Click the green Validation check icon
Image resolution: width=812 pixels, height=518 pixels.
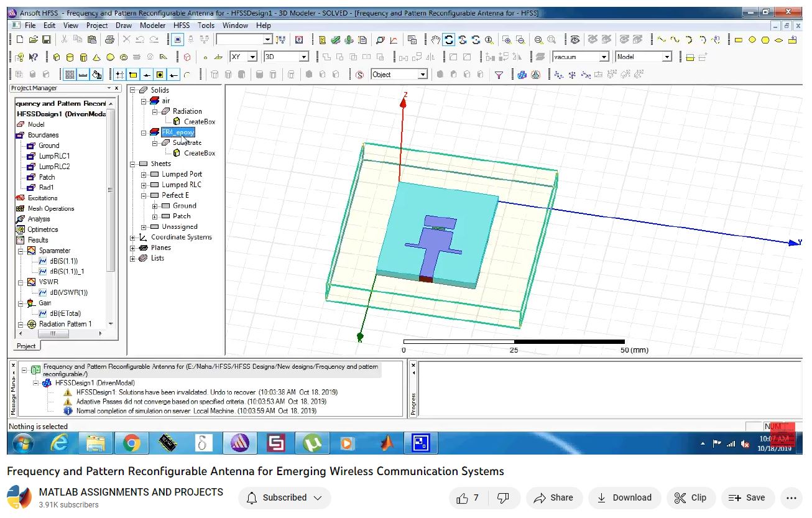click(336, 40)
